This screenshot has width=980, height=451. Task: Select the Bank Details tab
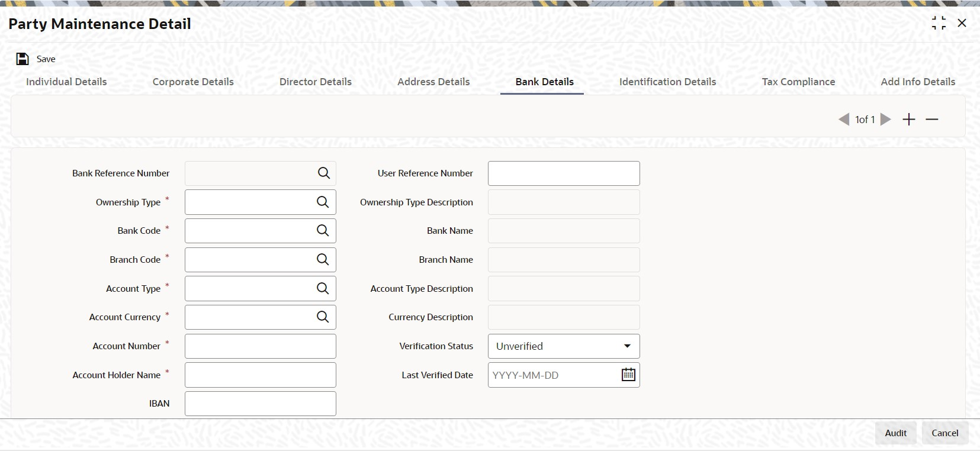tap(544, 82)
